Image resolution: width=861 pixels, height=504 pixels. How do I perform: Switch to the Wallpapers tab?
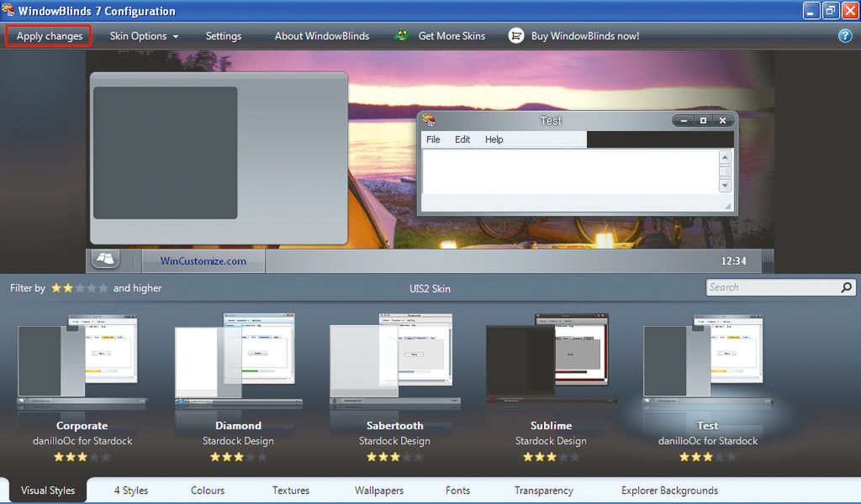click(x=379, y=491)
